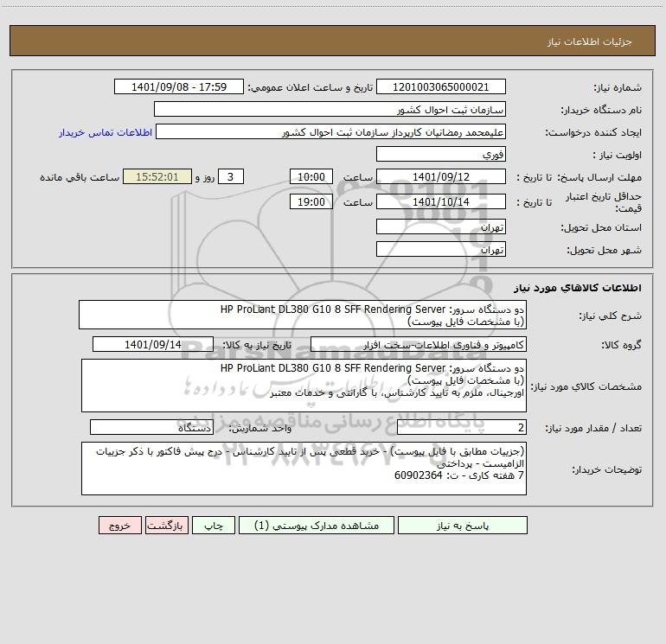Click the 'مهلت ارسال پاسخ: تا تاریخ :' label
Screen dimensions: 666x644
pos(579,177)
